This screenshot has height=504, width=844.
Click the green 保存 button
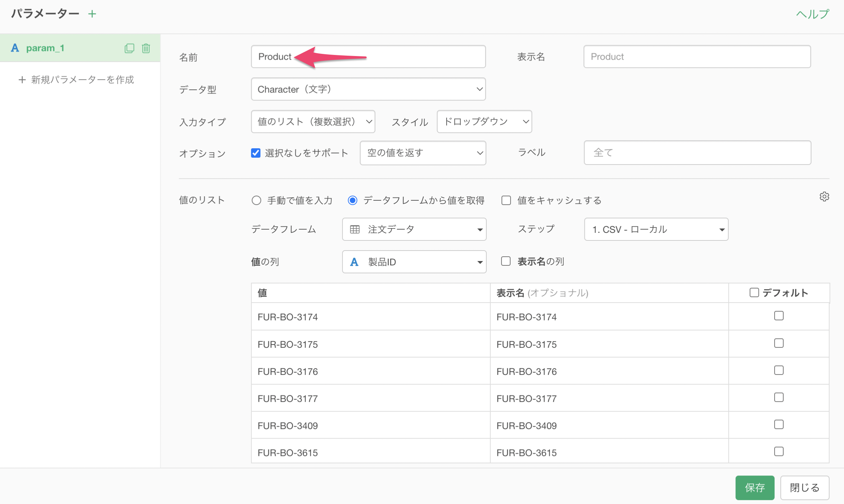point(755,487)
